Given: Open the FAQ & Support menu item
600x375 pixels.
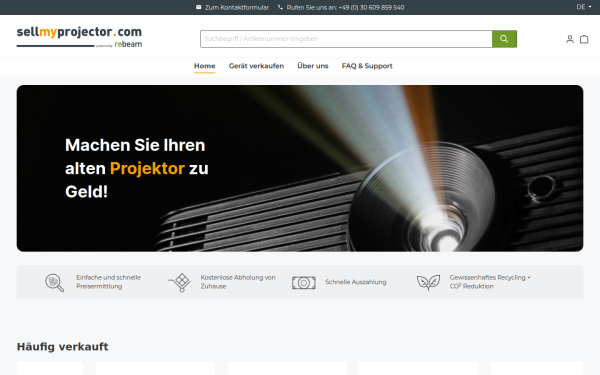Looking at the screenshot, I should click(367, 66).
